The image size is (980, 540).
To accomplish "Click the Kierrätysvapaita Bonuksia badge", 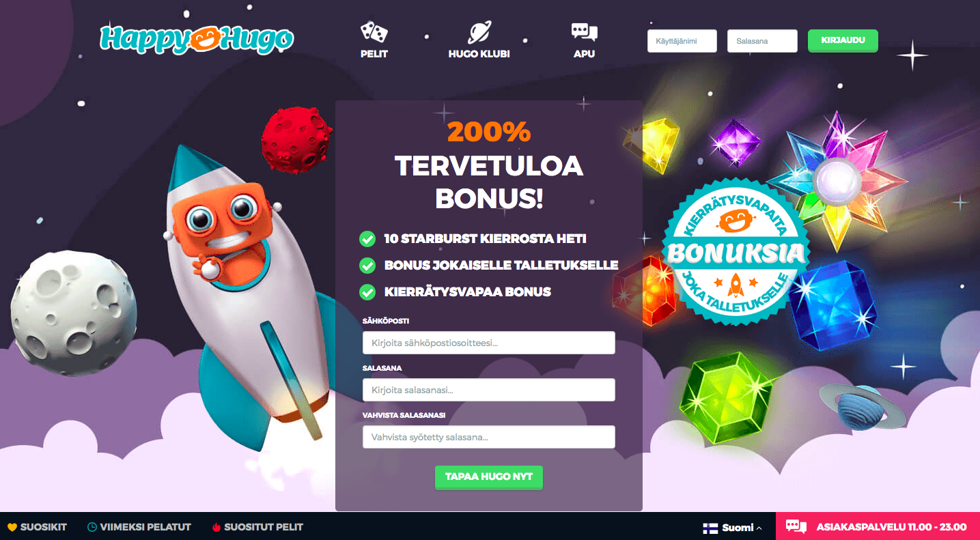I will 735,253.
